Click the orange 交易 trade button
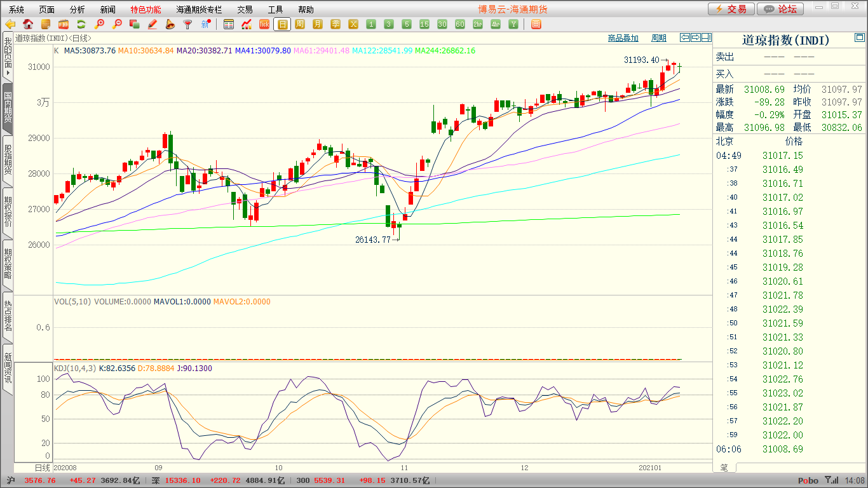Viewport: 868px width, 488px height. (x=731, y=9)
